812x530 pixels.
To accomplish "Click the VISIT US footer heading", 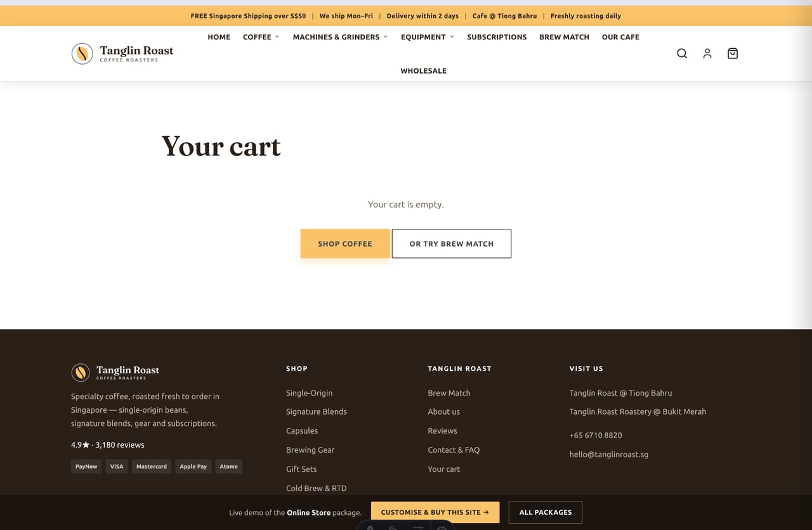I will coord(586,368).
